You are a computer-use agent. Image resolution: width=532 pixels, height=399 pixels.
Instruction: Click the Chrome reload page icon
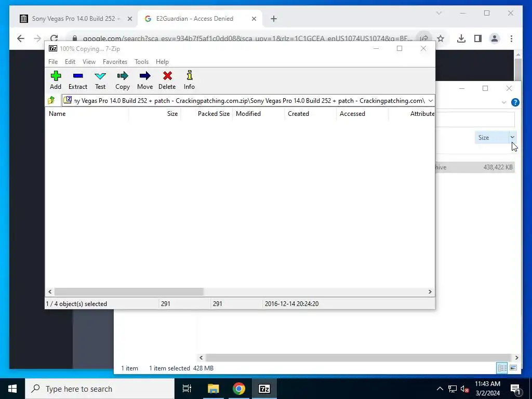54,38
